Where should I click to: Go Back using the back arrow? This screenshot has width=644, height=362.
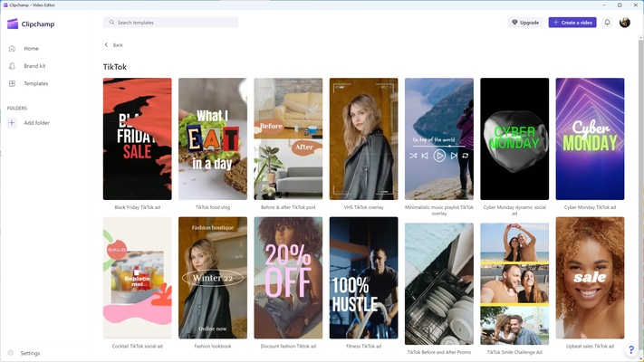(x=106, y=44)
